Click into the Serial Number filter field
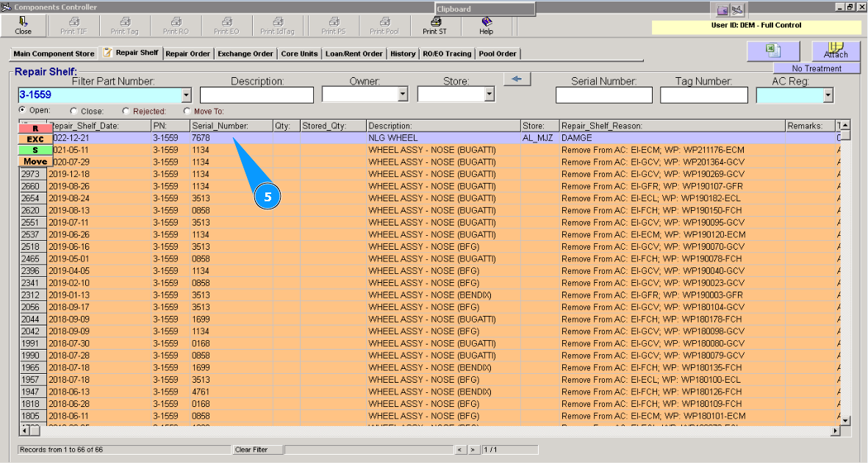This screenshot has width=868, height=465. click(x=604, y=95)
